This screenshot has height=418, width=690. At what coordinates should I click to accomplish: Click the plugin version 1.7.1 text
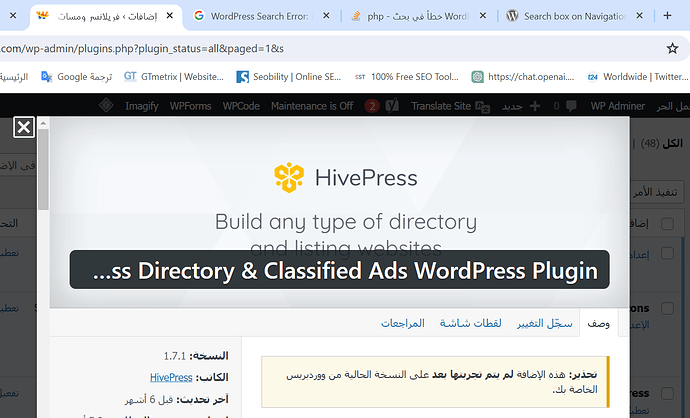pyautogui.click(x=175, y=356)
